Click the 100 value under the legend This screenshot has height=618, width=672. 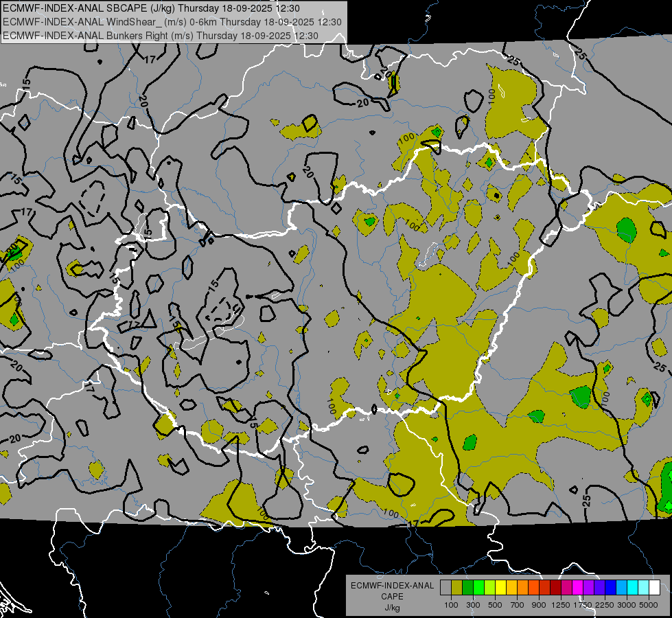[x=452, y=605]
